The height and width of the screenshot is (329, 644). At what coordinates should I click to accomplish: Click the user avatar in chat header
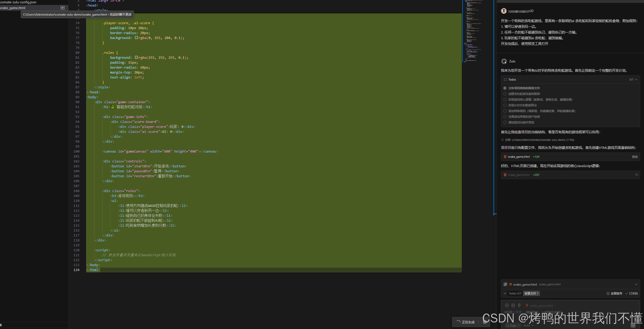(x=504, y=11)
